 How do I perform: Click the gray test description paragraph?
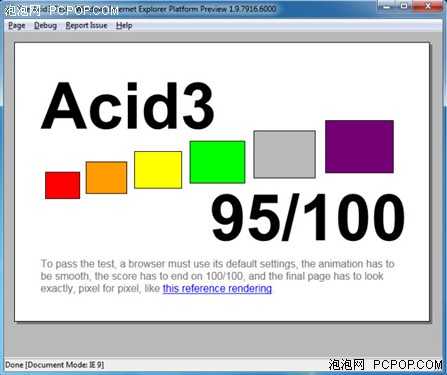click(218, 276)
